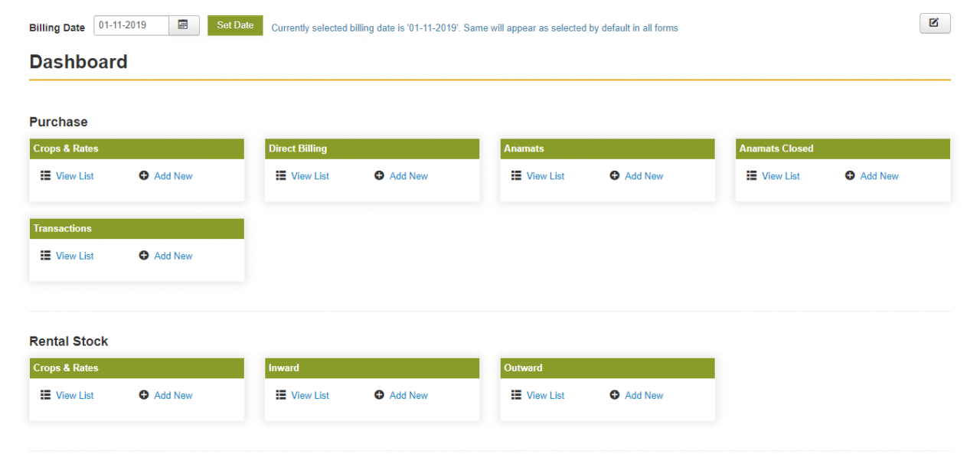This screenshot has height=454, width=980.
Task: Click plus icon in Direct Billing card
Action: (379, 176)
